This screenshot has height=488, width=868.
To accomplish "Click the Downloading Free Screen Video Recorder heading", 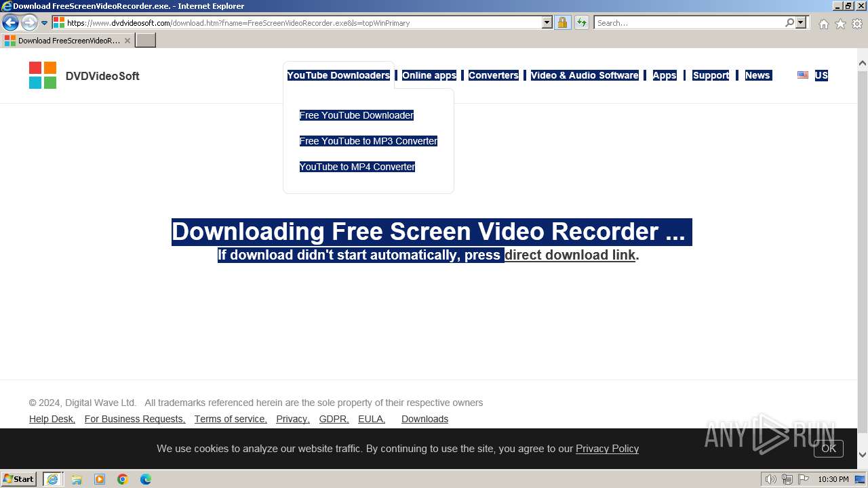I will click(432, 232).
